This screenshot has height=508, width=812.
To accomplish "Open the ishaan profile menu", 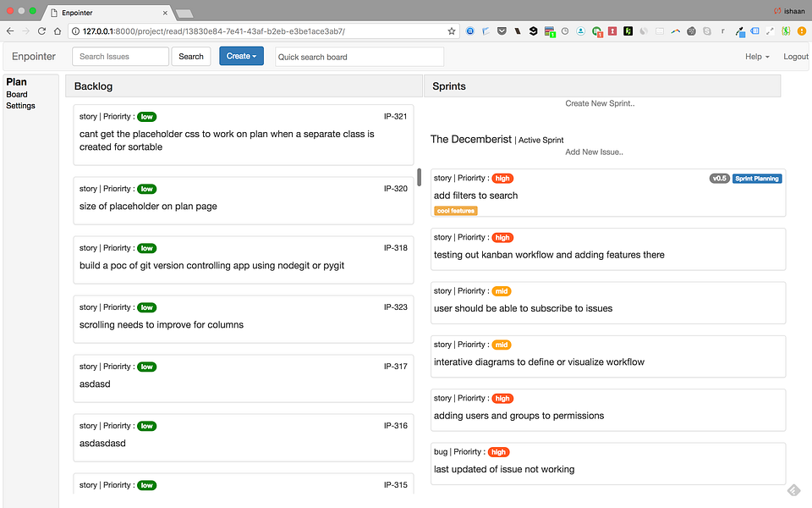I will pos(790,11).
